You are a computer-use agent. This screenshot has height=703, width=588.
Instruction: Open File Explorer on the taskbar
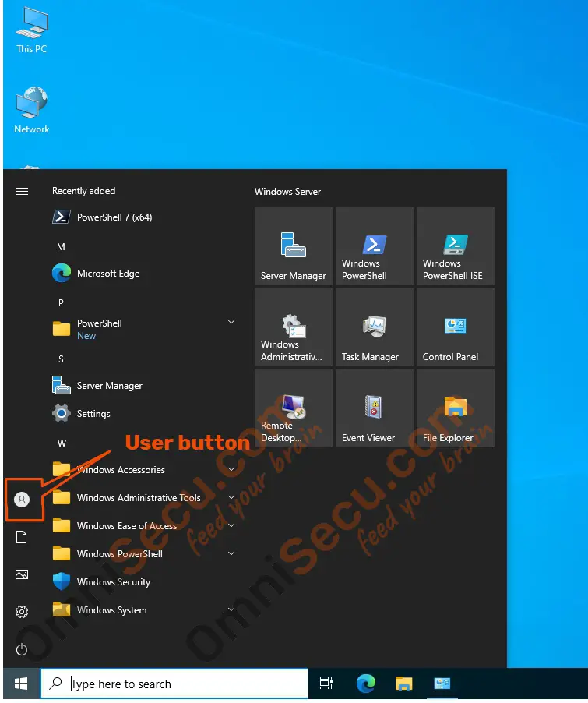[403, 684]
